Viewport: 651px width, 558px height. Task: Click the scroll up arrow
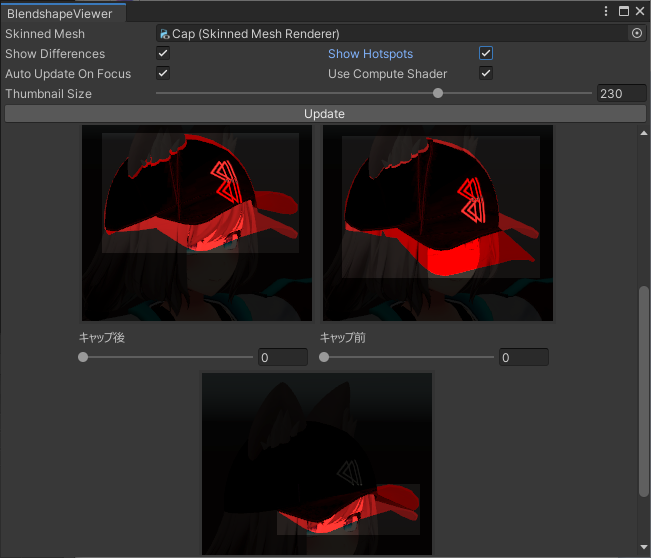coord(644,133)
